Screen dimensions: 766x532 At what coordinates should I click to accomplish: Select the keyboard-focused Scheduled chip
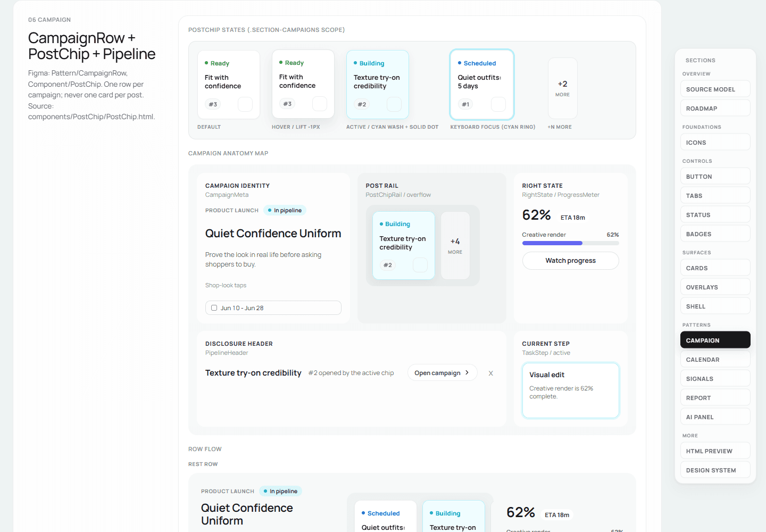[482, 85]
